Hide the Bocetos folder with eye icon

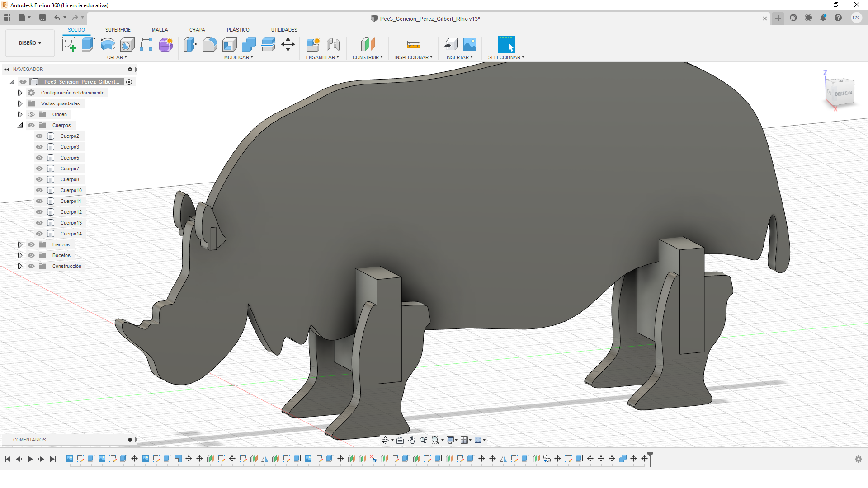31,255
